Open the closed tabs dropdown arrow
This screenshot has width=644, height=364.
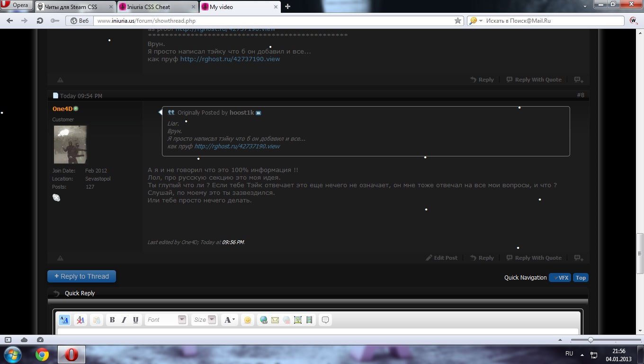[x=585, y=6]
